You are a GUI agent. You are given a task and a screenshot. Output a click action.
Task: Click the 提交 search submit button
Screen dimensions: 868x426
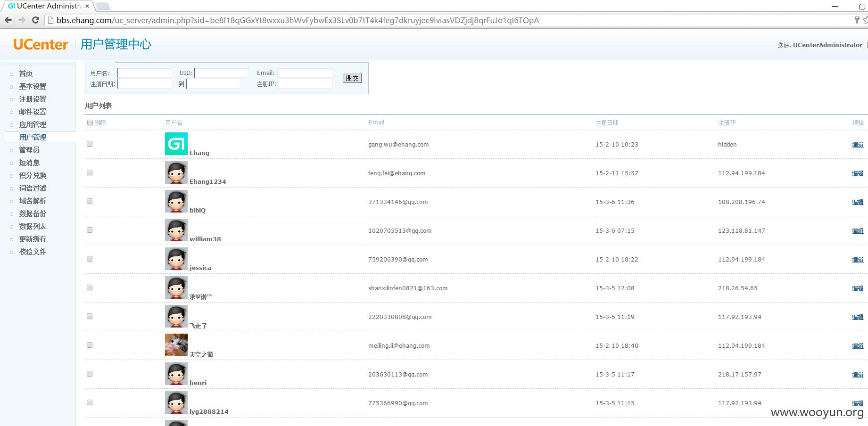[352, 78]
